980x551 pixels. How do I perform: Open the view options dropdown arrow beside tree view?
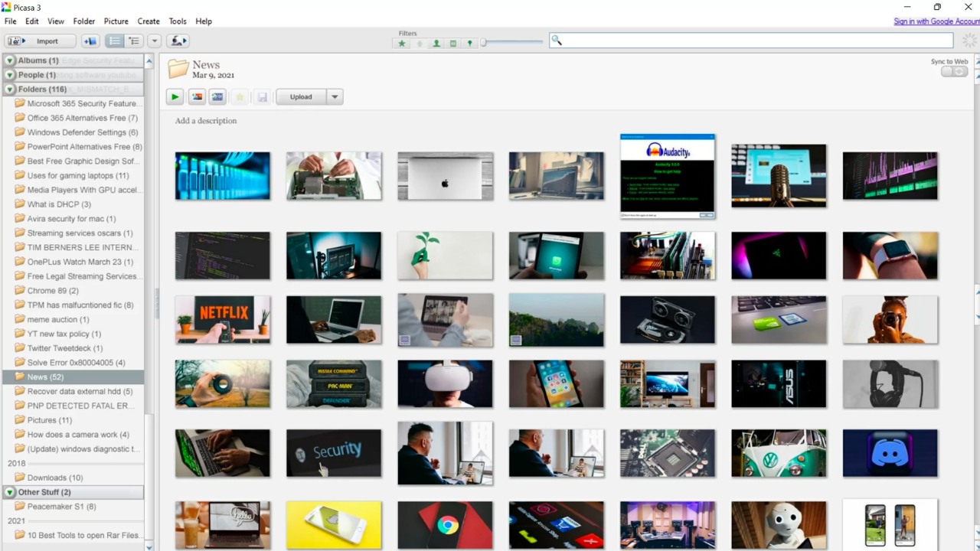pos(155,41)
